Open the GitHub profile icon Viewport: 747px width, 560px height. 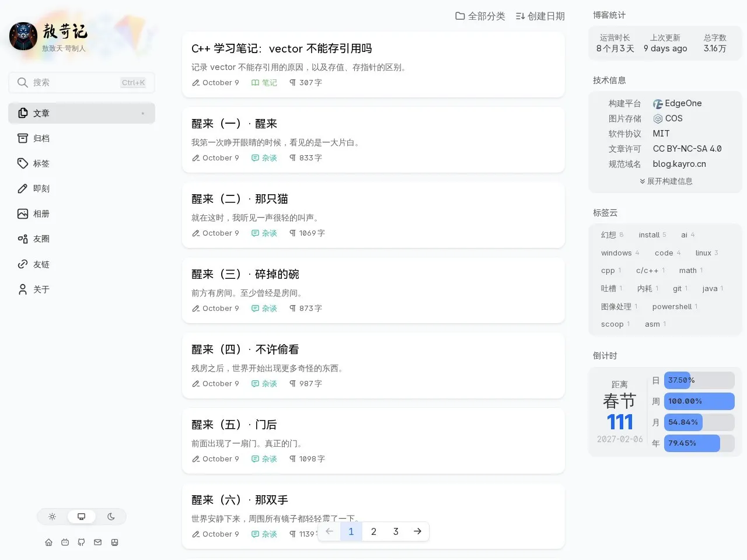(81, 542)
